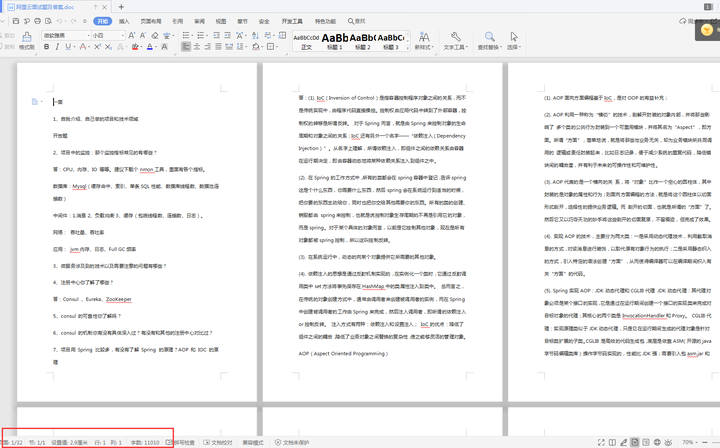The image size is (720, 448).
Task: Switch to page layout view in status bar
Action: (x=635, y=442)
